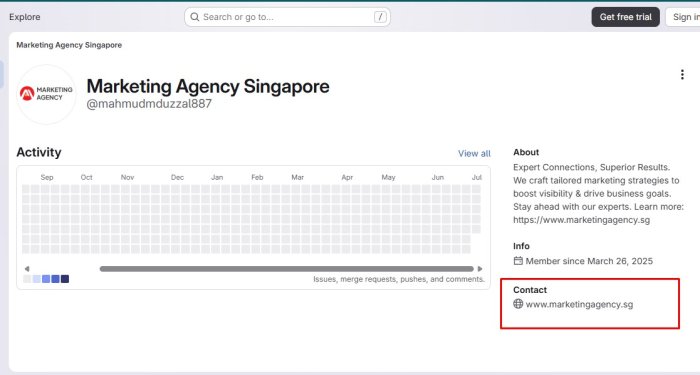
Task: Open the https://www.marketingagency.sg link in About
Action: [x=581, y=220]
